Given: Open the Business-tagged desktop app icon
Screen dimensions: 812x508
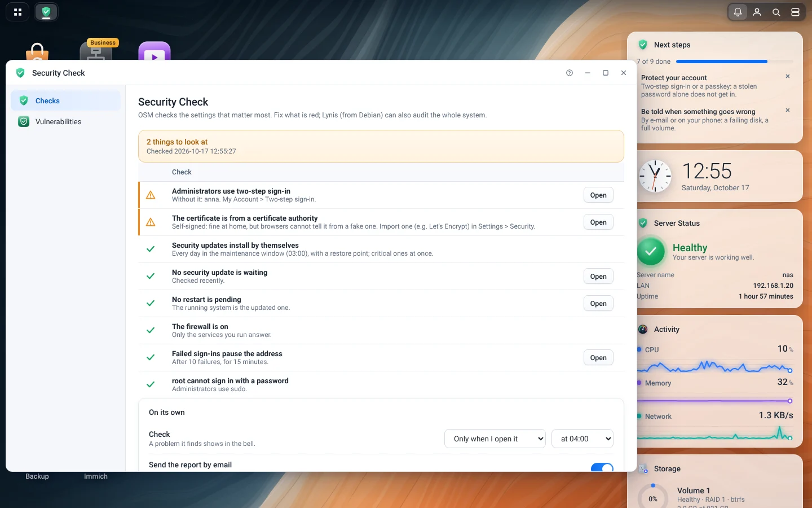Looking at the screenshot, I should [96, 51].
